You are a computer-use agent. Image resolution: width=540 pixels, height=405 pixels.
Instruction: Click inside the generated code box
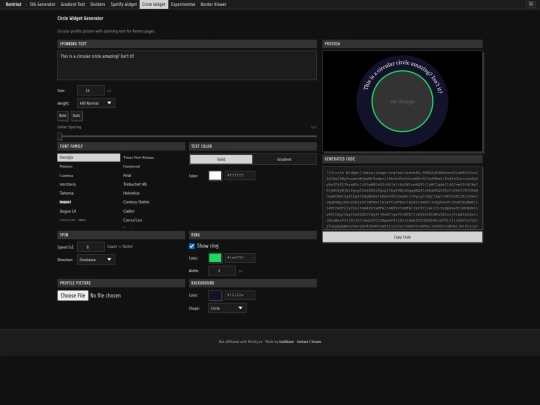[x=403, y=198]
